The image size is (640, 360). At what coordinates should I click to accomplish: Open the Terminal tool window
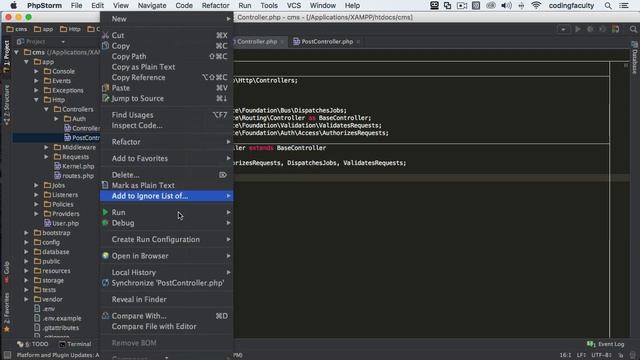coord(75,344)
